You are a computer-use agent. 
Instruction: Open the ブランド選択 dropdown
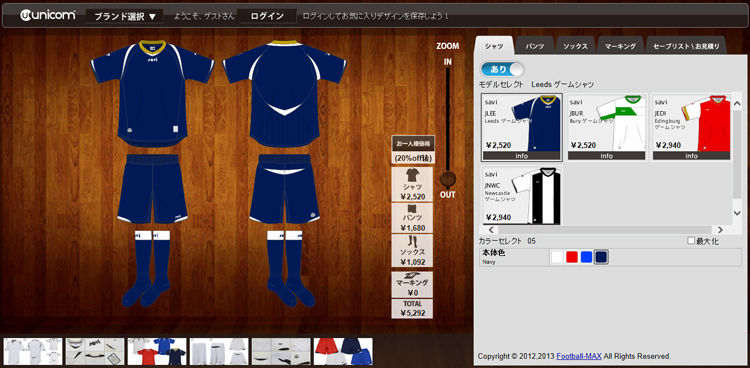click(124, 16)
